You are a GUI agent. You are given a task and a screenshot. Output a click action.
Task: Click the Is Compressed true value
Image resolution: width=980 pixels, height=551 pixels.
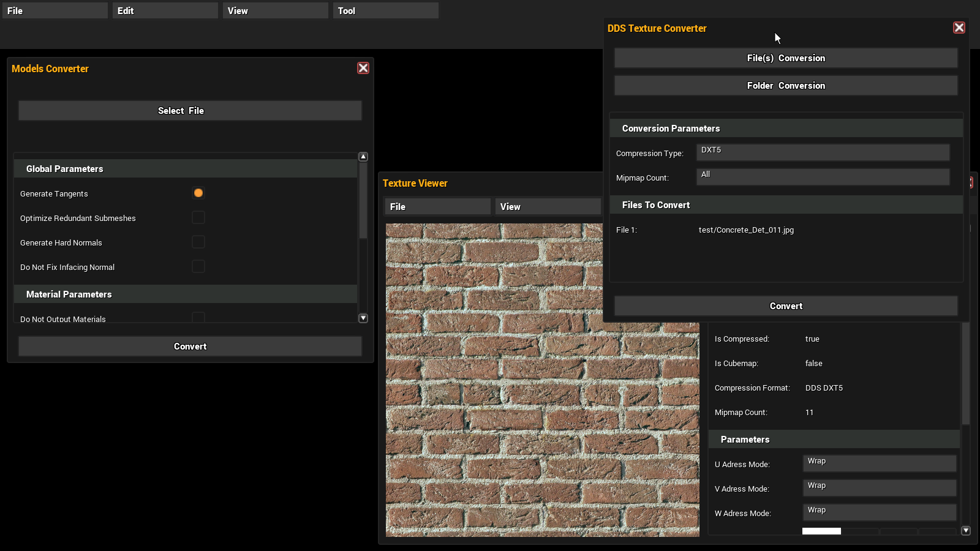point(812,339)
